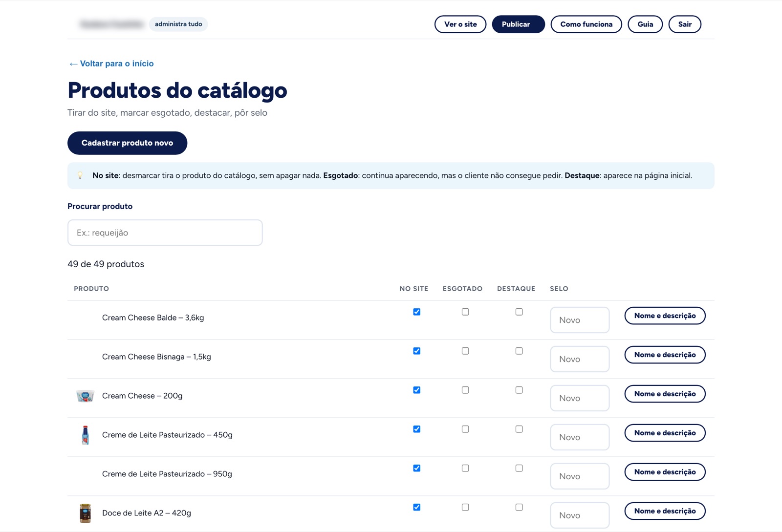Uncheck No Site for Creme de Leite 950g

[x=416, y=468]
